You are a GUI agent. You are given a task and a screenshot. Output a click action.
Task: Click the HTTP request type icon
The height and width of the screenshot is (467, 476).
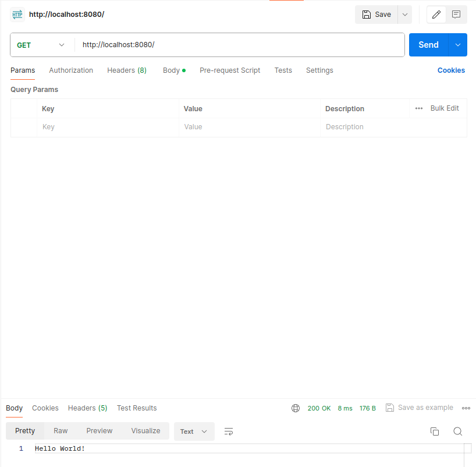pos(17,15)
